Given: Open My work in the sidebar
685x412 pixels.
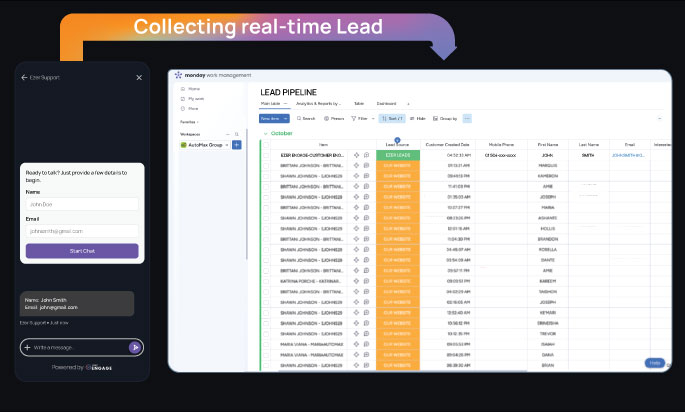Looking at the screenshot, I should tap(192, 99).
